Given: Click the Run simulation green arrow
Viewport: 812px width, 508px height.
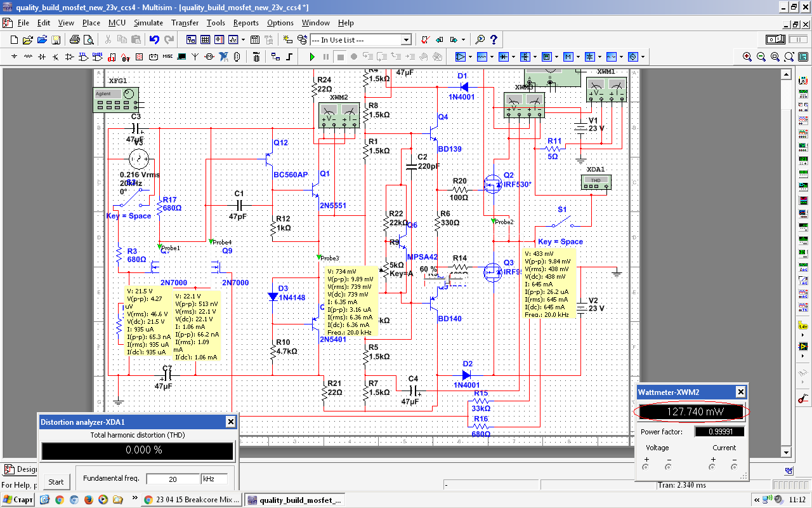Looking at the screenshot, I should (312, 57).
